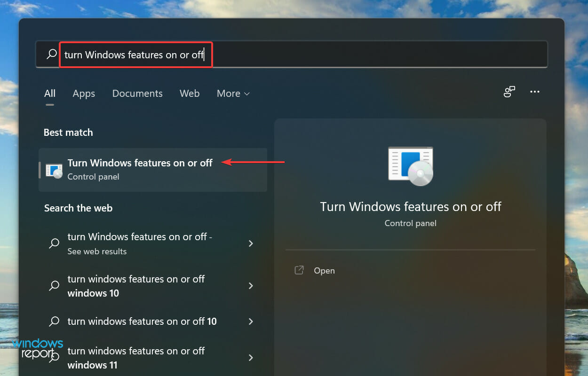Select the All filter tab
The height and width of the screenshot is (376, 588).
pyautogui.click(x=50, y=94)
